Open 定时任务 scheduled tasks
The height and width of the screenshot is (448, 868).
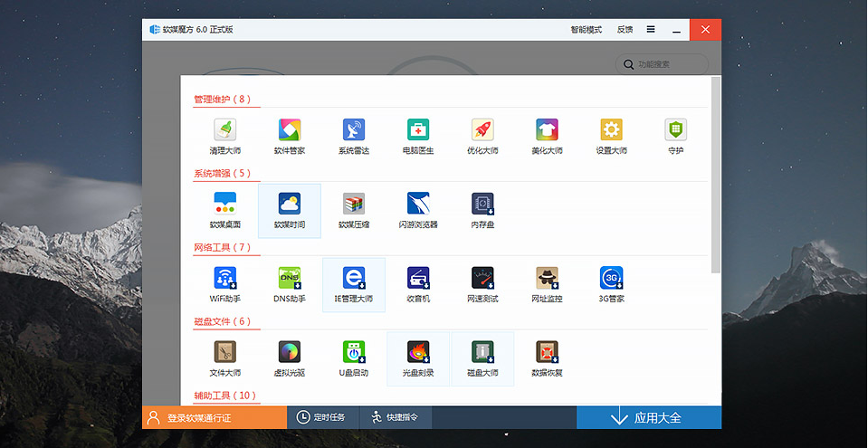click(321, 417)
